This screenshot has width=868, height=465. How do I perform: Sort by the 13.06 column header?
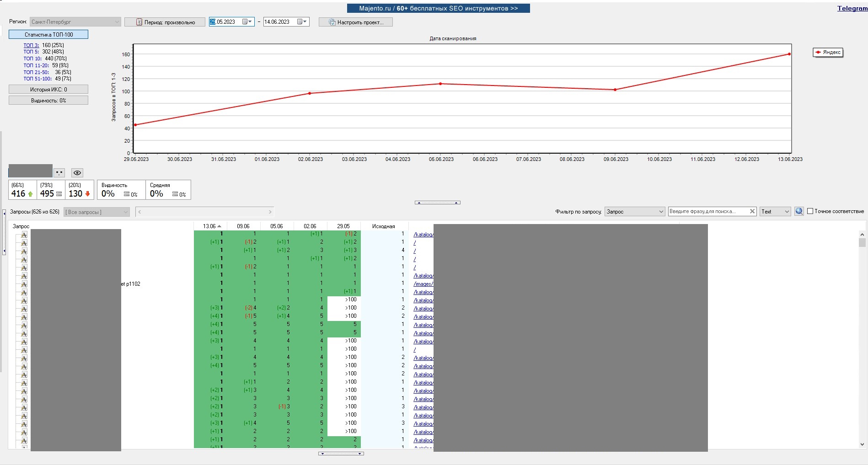click(210, 226)
